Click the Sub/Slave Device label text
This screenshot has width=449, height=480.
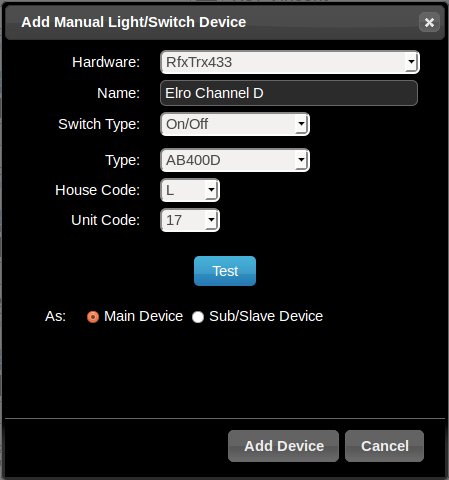click(x=266, y=316)
